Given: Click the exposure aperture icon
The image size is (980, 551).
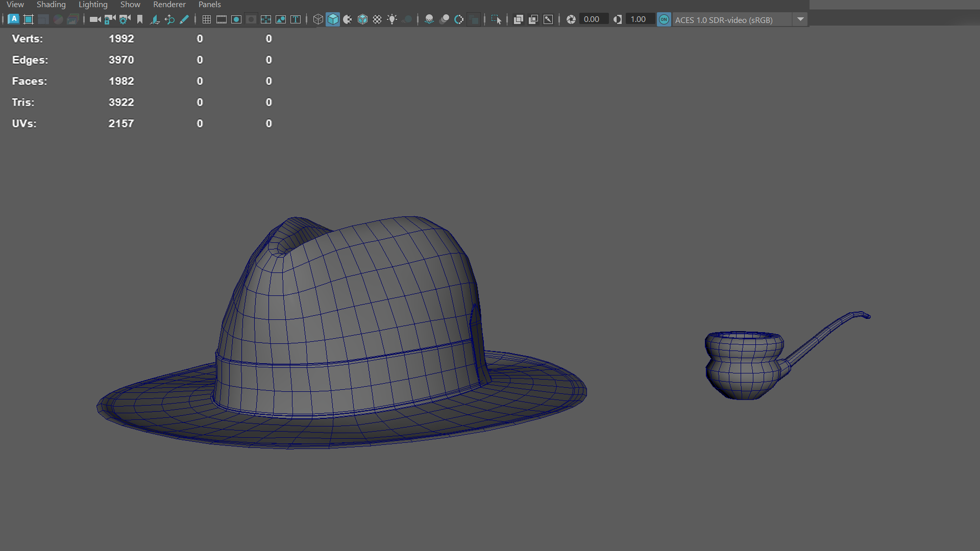Looking at the screenshot, I should 571,19.
